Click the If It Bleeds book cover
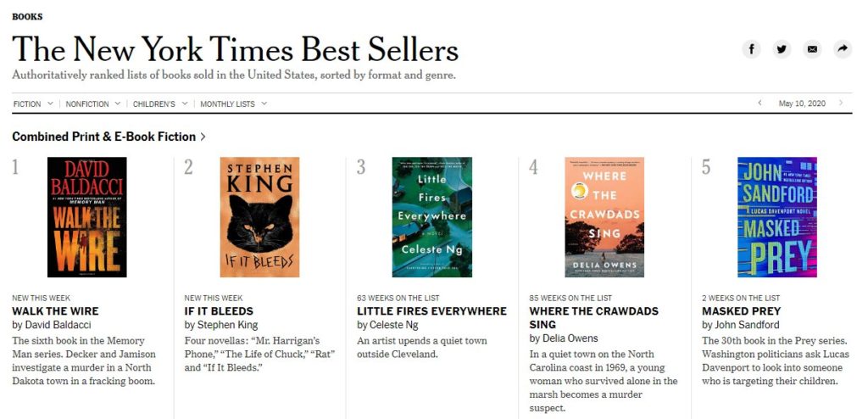The height and width of the screenshot is (419, 868). (x=259, y=217)
